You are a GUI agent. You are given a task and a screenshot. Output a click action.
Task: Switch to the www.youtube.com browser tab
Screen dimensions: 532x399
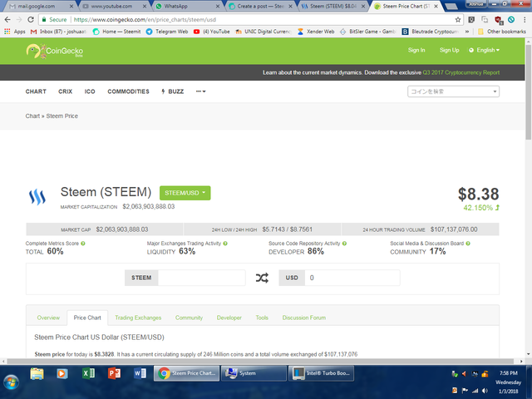pyautogui.click(x=113, y=6)
